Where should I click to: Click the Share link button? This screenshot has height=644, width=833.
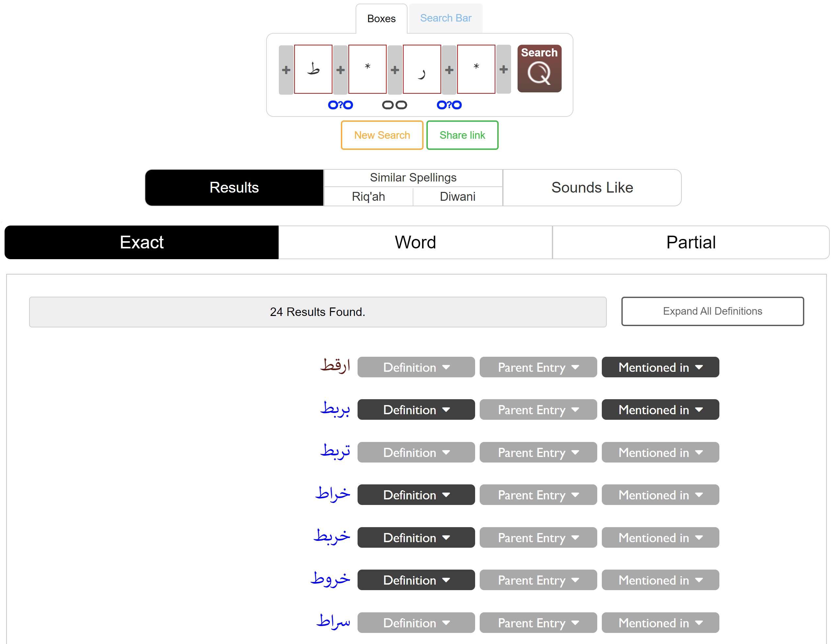[462, 135]
